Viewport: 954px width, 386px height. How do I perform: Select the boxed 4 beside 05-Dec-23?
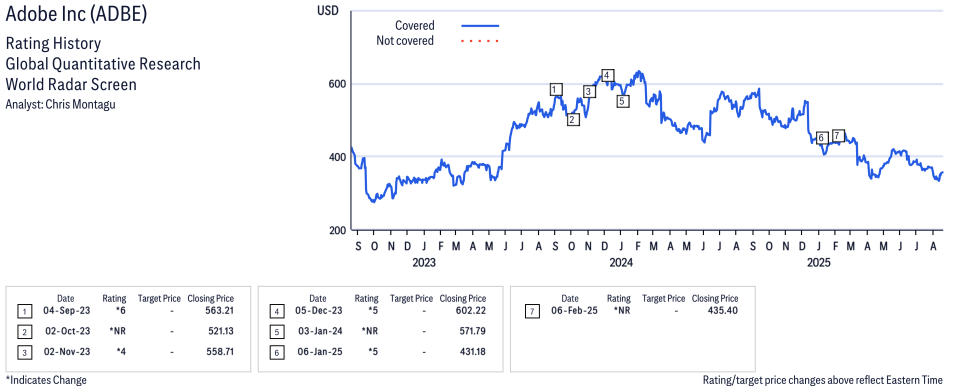[276, 312]
